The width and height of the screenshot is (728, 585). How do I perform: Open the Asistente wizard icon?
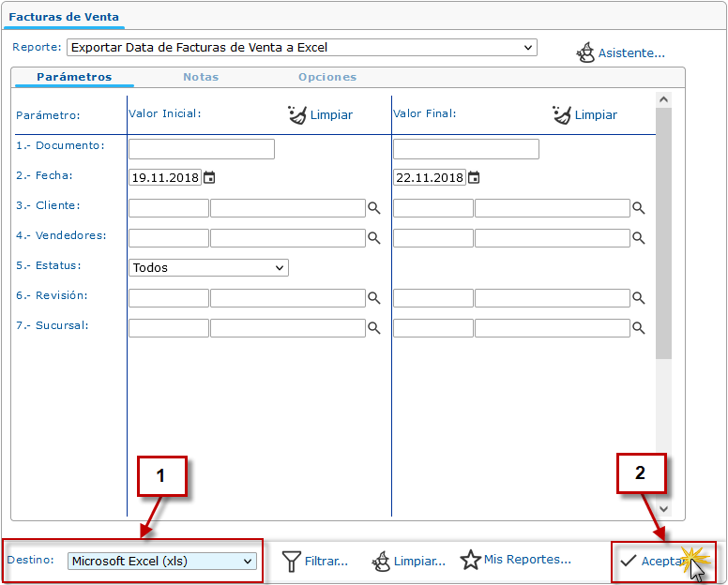tap(585, 52)
